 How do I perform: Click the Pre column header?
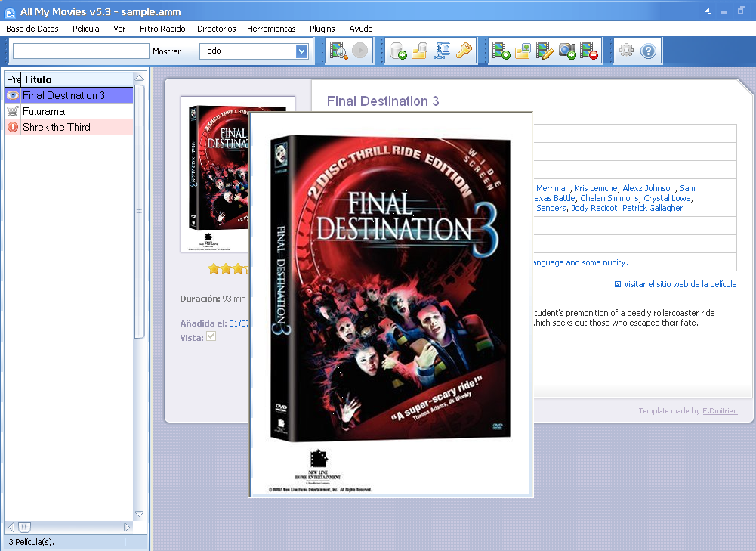(13, 79)
